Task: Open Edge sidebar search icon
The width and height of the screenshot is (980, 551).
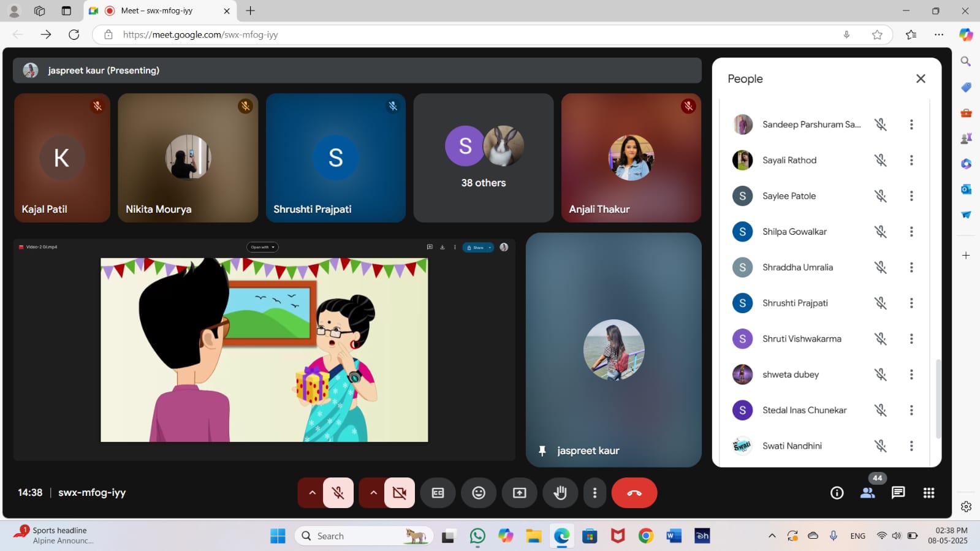Action: tap(966, 61)
